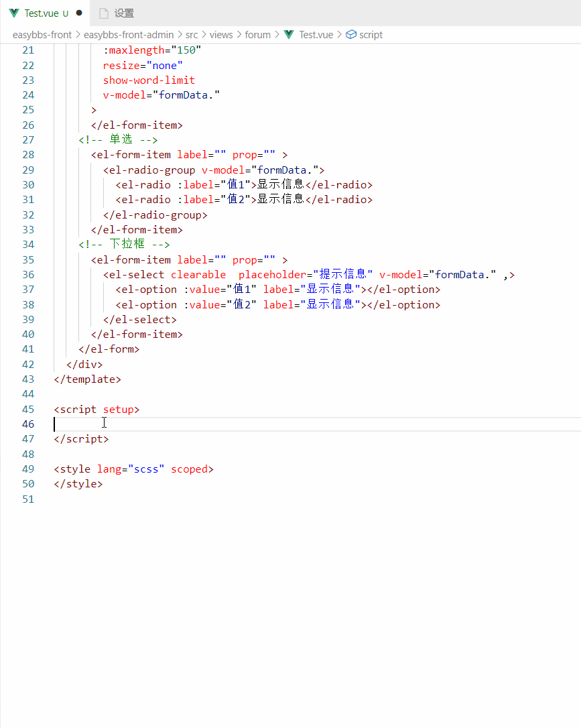581x728 pixels.
Task: Click v-model="formData." on line 24
Action: [162, 95]
